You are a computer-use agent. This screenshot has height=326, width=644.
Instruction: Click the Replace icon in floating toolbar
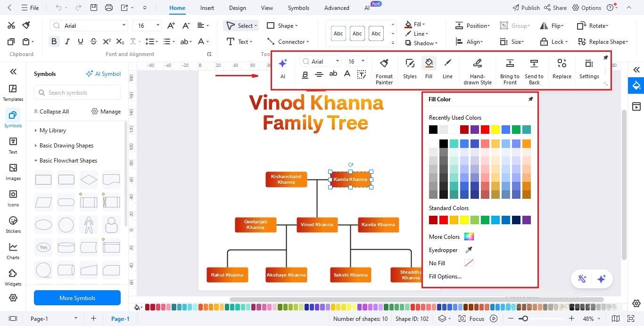pos(561,69)
